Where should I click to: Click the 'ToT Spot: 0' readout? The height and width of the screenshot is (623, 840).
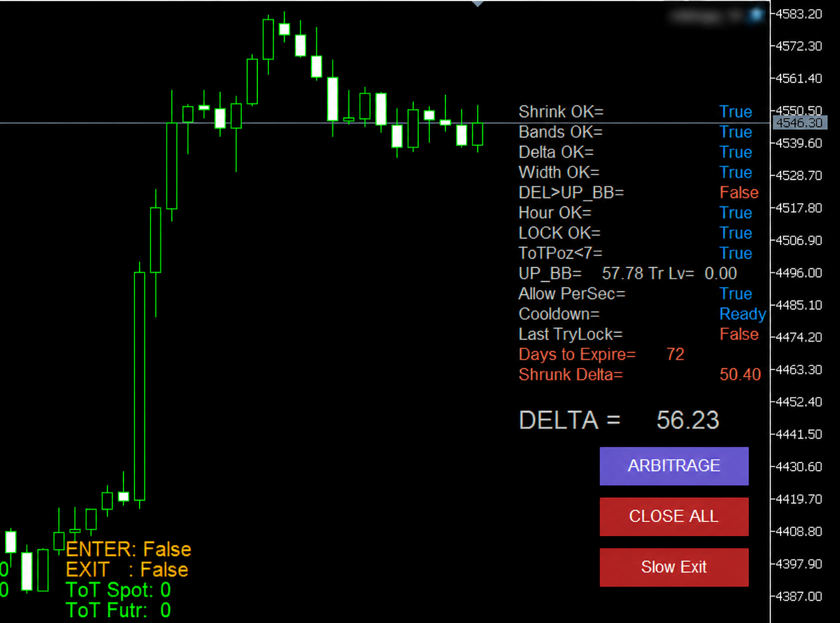[118, 590]
